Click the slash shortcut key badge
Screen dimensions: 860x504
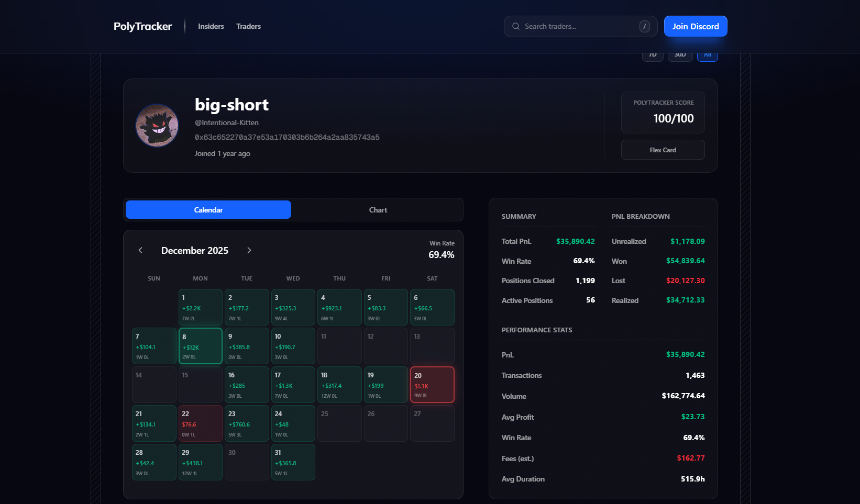tap(644, 26)
